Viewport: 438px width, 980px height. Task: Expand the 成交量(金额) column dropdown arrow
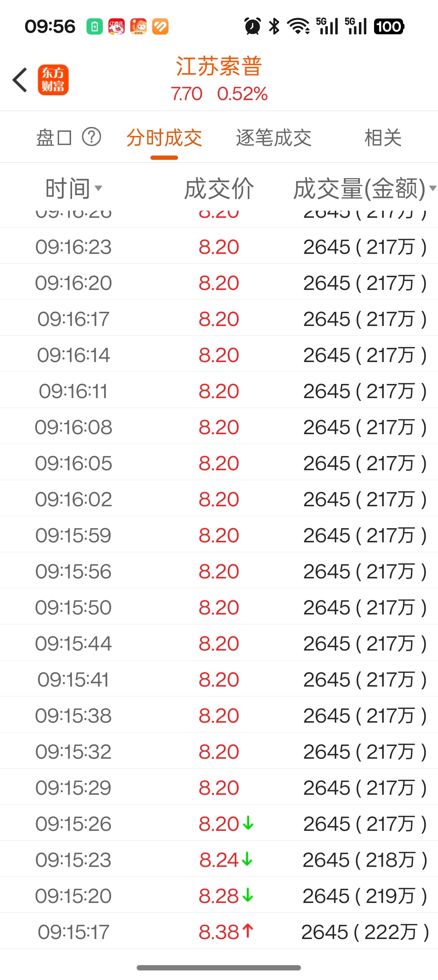432,188
